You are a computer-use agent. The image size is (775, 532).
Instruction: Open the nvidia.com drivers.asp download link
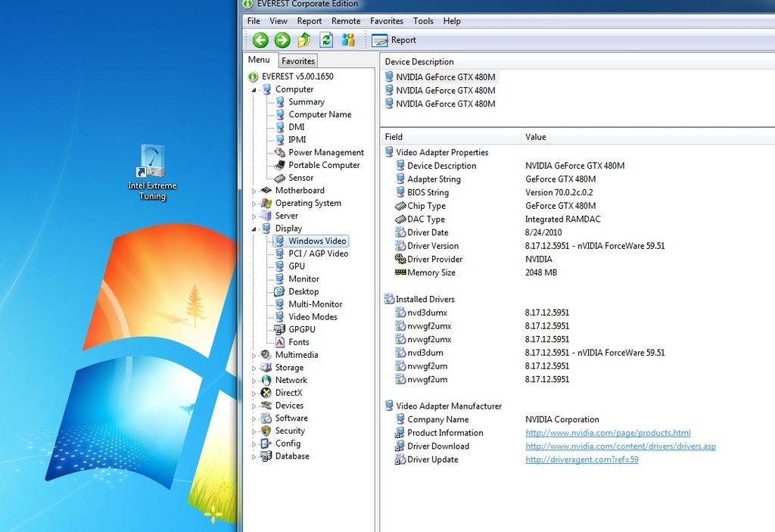tap(621, 446)
